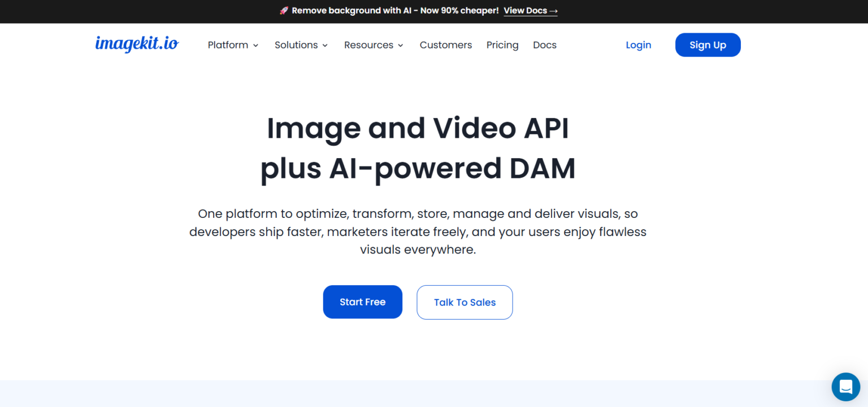Click the Sign Up button
The image size is (868, 407).
(x=708, y=45)
